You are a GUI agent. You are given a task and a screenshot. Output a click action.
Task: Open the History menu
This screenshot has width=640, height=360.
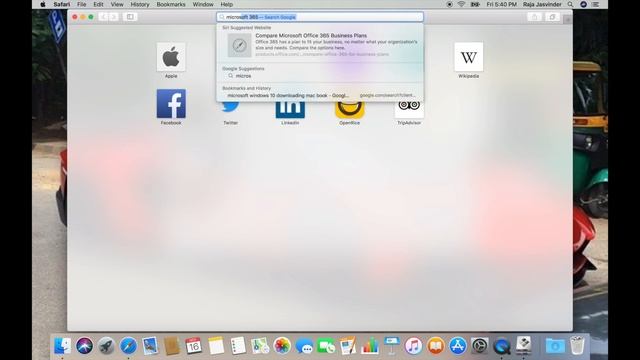pyautogui.click(x=140, y=4)
